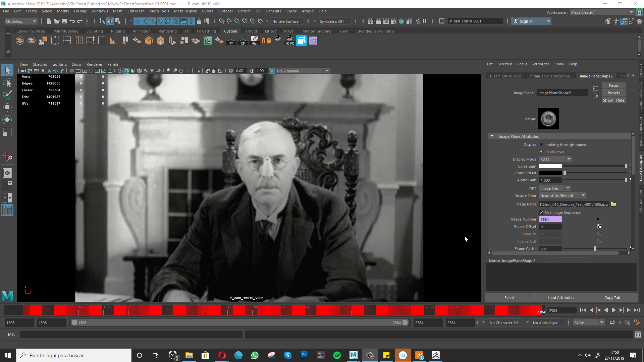644x362 pixels.
Task: Click the Load Attributes button
Action: click(561, 298)
